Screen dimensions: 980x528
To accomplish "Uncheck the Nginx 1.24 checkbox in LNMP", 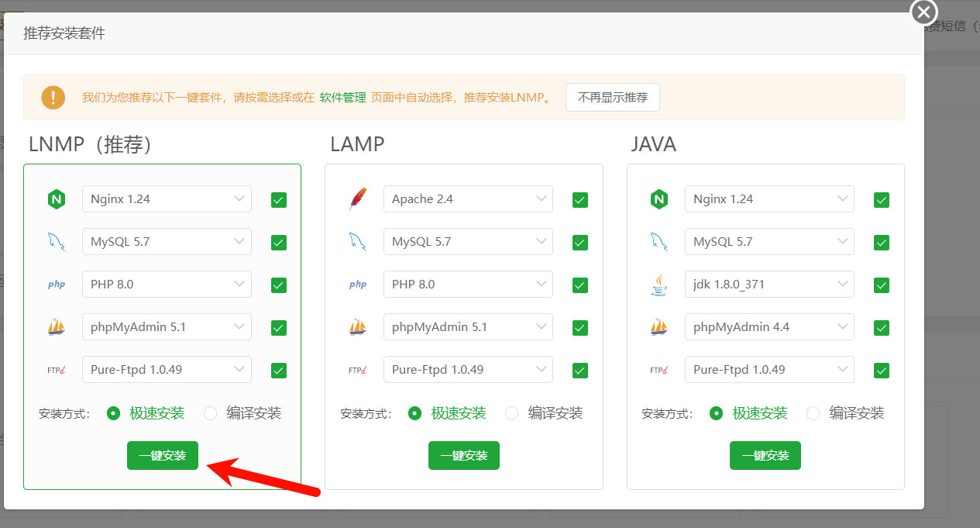I will click(279, 200).
